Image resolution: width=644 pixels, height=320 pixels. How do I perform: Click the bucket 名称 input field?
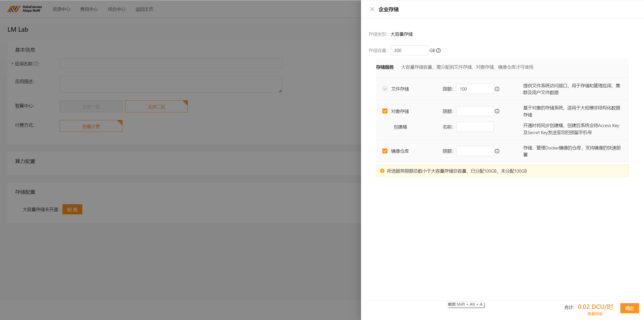pos(475,127)
